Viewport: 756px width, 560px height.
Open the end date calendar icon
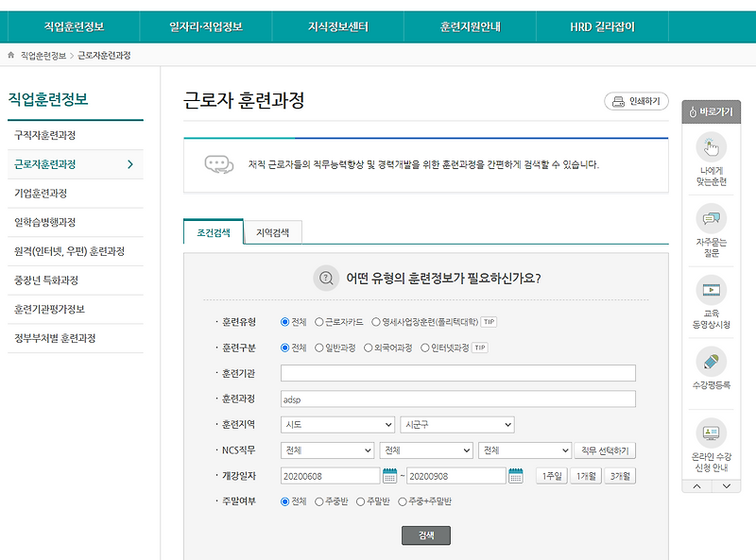tap(515, 476)
